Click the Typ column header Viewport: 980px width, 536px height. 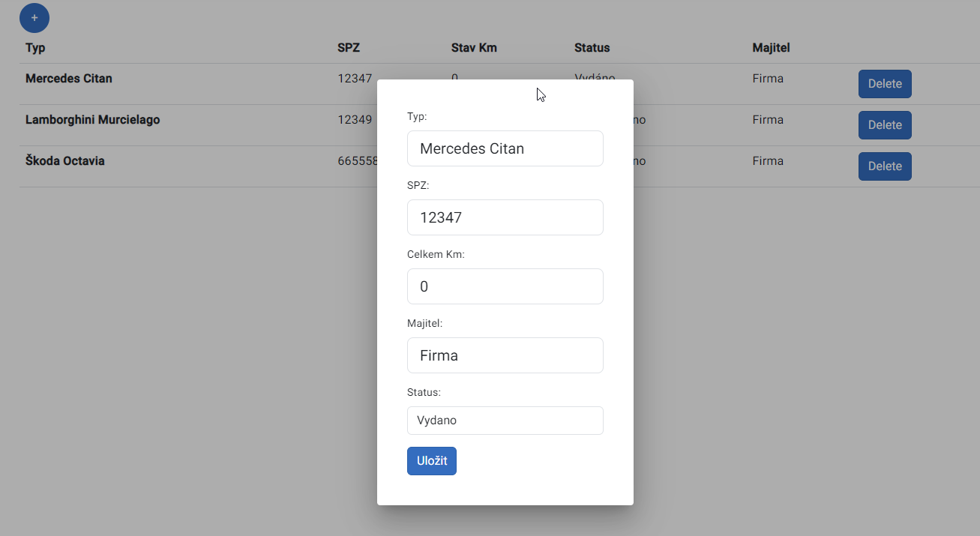(x=35, y=48)
